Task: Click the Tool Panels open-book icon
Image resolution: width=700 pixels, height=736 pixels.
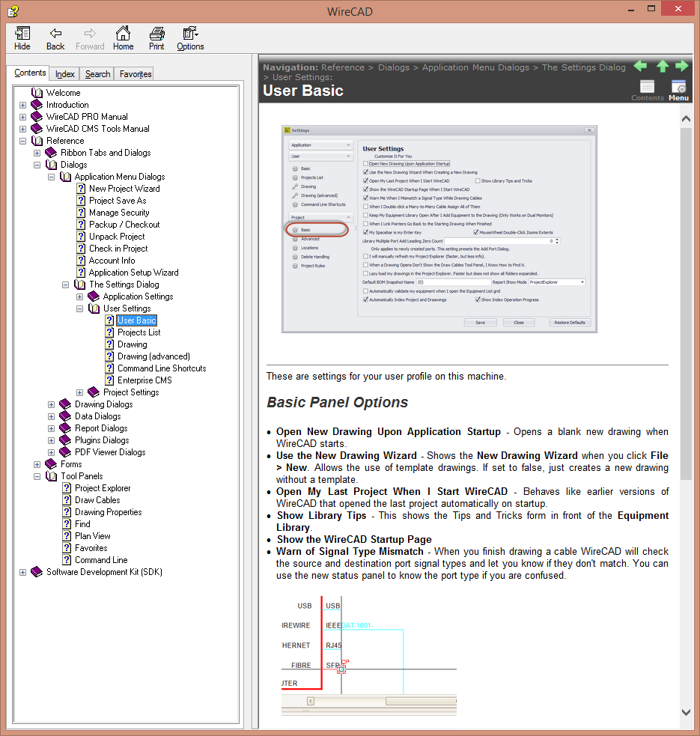Action: click(x=51, y=476)
